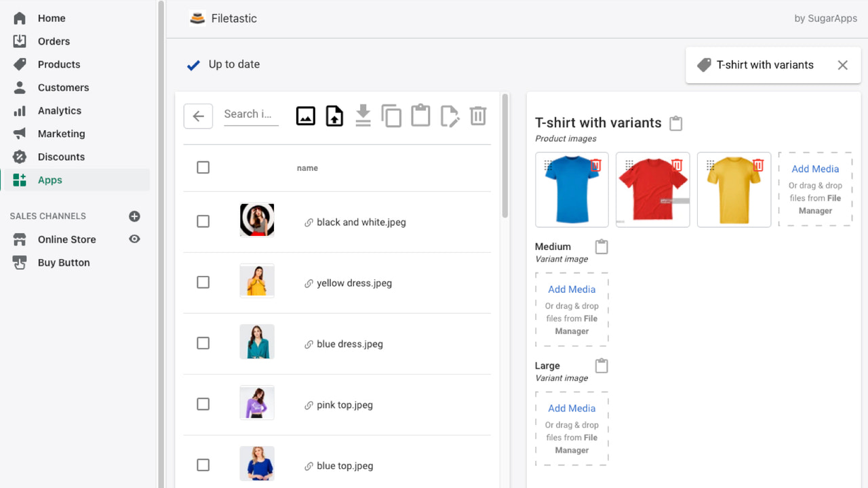Open Apps in the sidebar
868x488 pixels.
tap(50, 180)
